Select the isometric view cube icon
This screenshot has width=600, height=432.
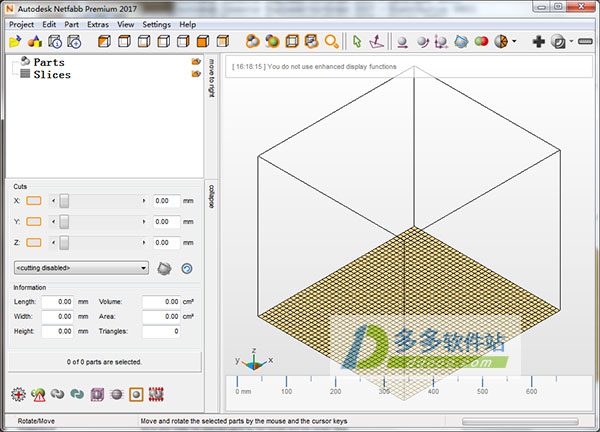(x=104, y=41)
